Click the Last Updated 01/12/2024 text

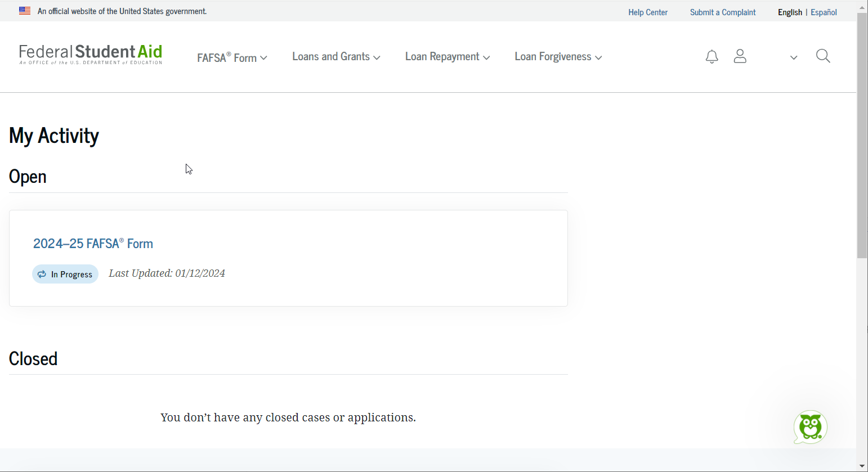(167, 273)
